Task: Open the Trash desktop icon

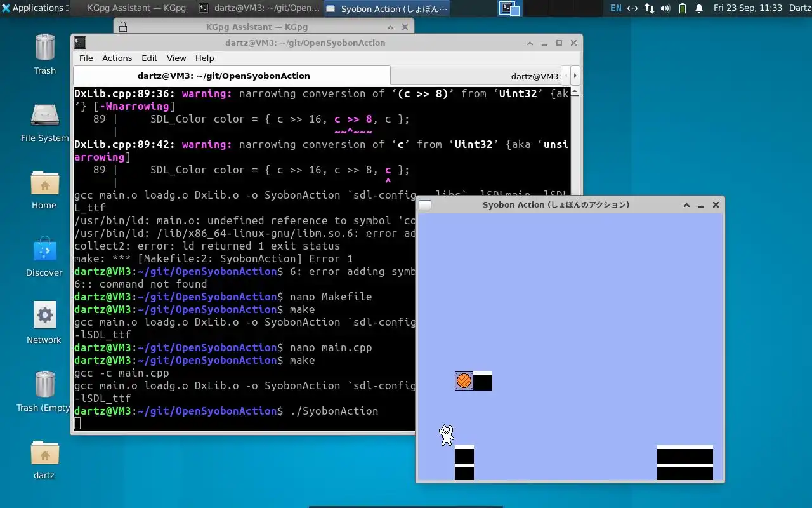Action: pos(44,54)
